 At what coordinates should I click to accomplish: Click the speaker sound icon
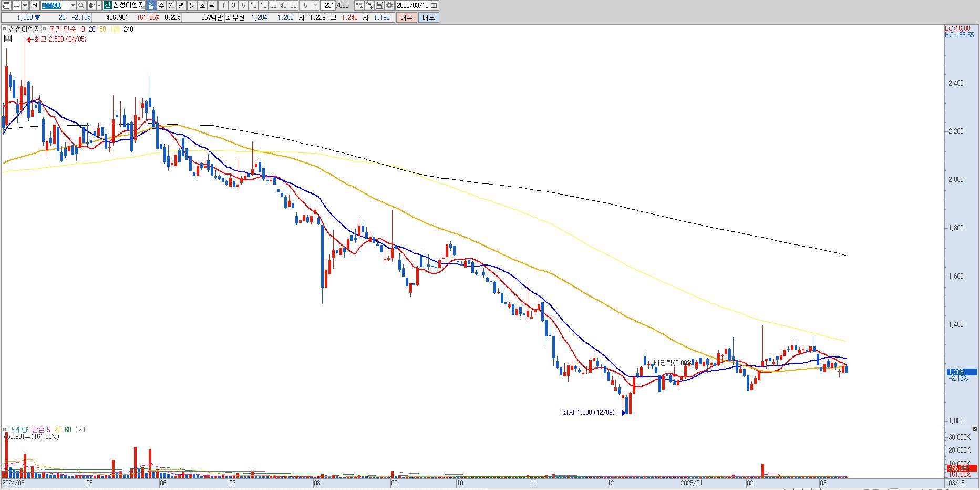pyautogui.click(x=91, y=5)
